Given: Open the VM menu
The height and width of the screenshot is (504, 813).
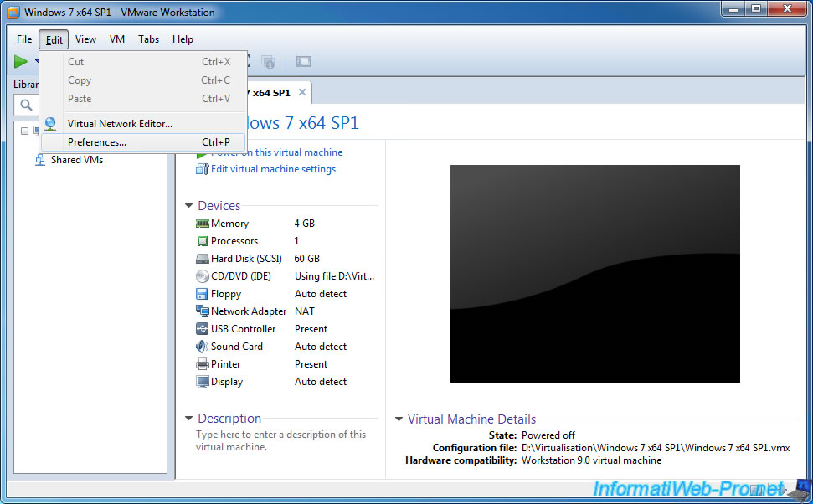Looking at the screenshot, I should point(117,39).
